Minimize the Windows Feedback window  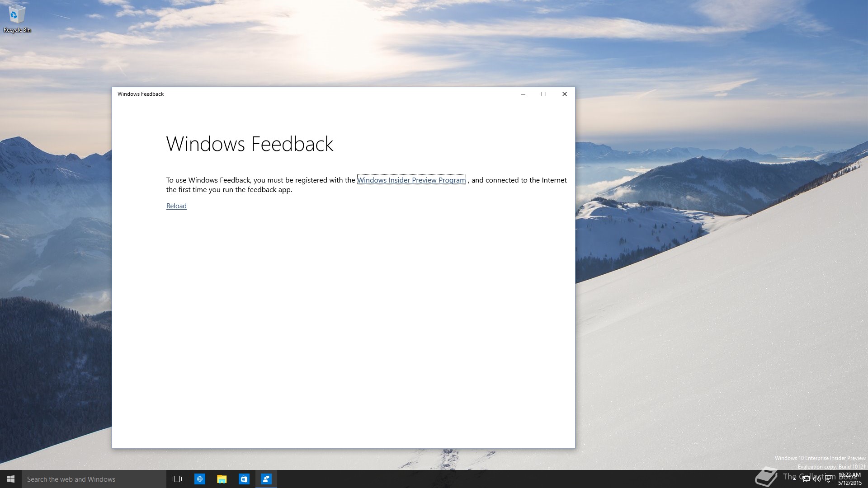(x=523, y=94)
